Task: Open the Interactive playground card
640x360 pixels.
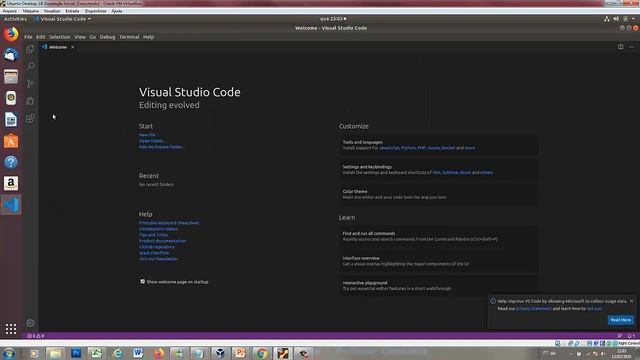Action: [439, 286]
